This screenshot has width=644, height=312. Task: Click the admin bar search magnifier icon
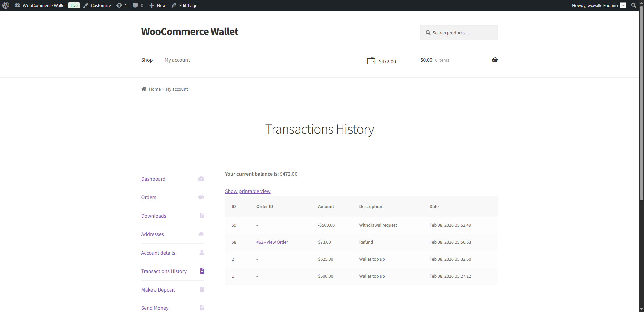tap(633, 5)
